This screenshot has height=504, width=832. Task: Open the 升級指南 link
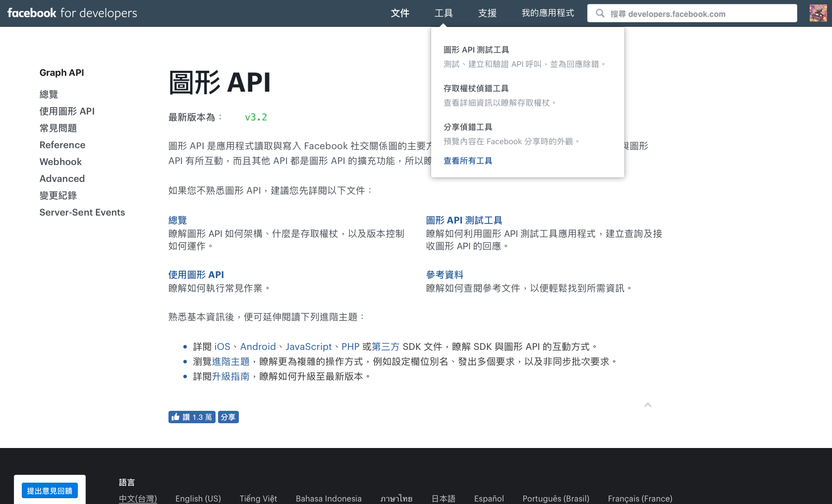[231, 376]
